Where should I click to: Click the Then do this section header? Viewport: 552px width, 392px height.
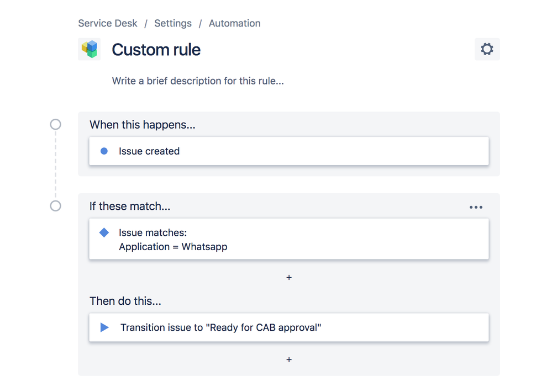point(125,301)
